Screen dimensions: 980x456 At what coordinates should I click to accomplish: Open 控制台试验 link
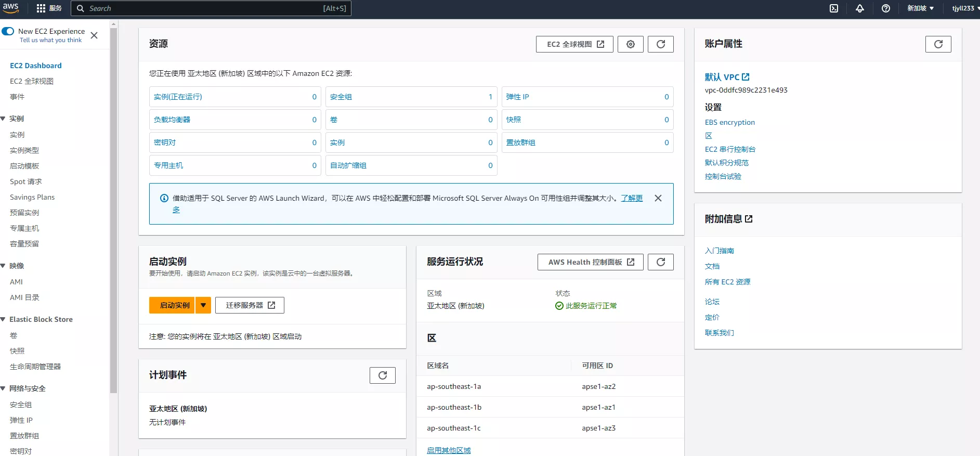click(x=723, y=176)
